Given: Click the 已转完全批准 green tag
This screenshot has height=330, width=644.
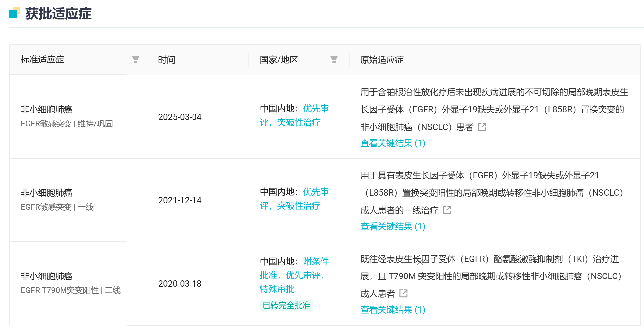Looking at the screenshot, I should coord(286,305).
